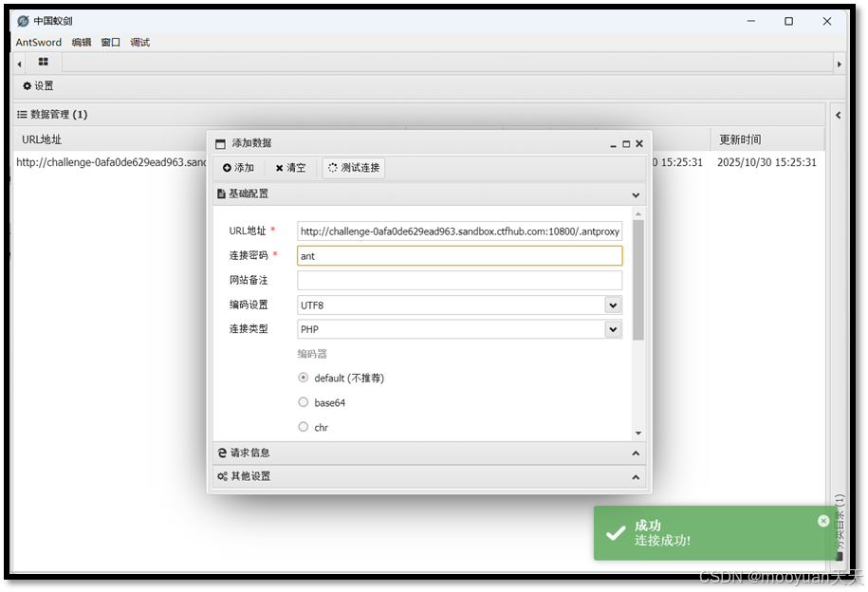Click the 分类目录 side panel label

[840, 527]
